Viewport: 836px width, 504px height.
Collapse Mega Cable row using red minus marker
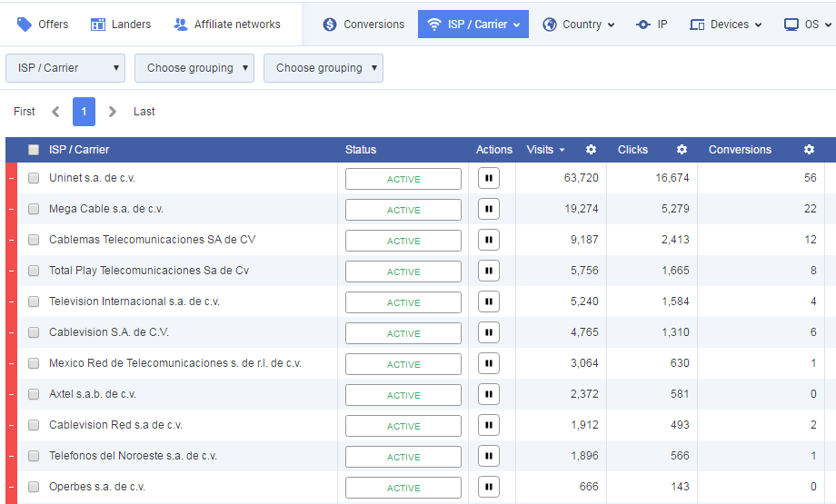[11, 209]
